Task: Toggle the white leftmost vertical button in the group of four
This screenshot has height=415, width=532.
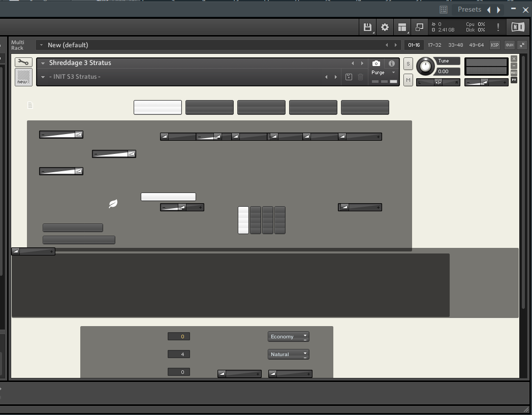Action: coord(243,220)
